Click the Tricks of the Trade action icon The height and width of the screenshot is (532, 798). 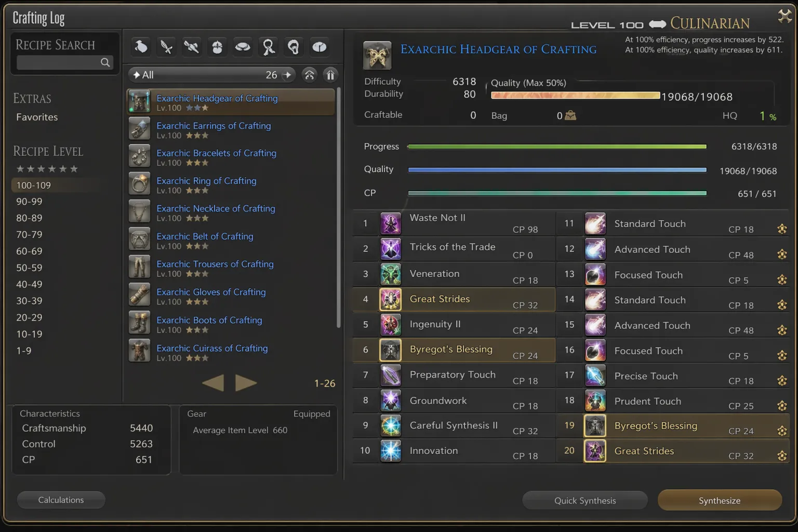(391, 248)
